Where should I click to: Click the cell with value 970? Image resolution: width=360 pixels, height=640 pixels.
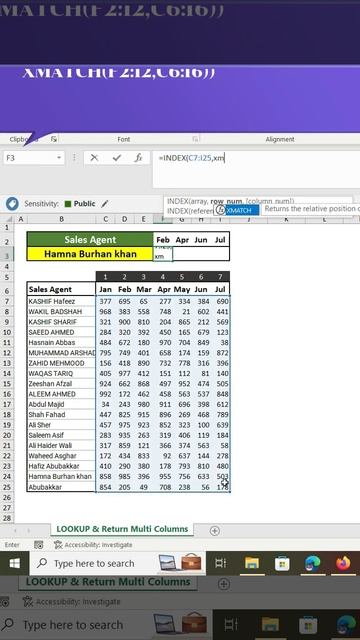pos(162,342)
